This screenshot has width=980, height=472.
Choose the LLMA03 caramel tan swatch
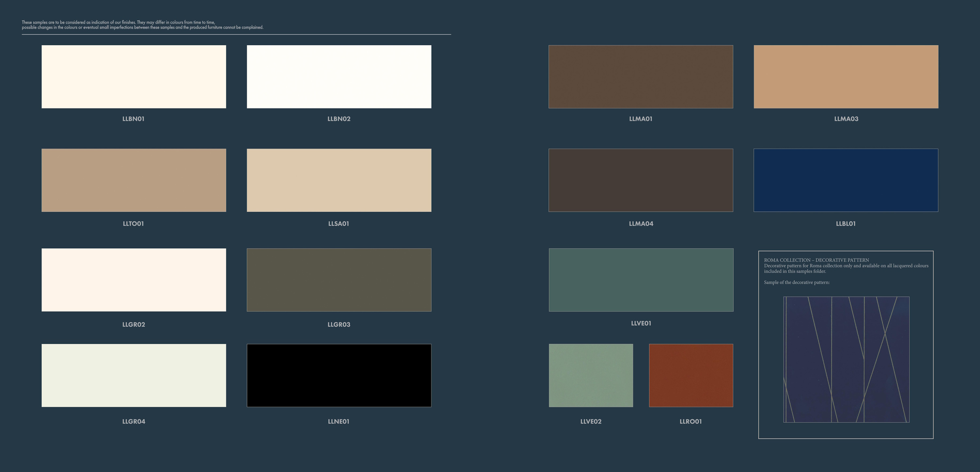point(846,76)
